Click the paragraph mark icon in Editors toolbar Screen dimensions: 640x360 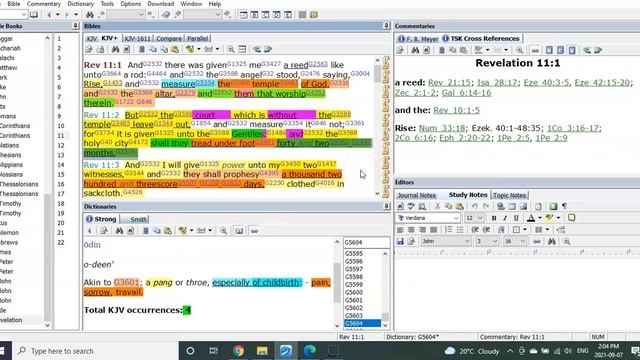pyautogui.click(x=564, y=206)
